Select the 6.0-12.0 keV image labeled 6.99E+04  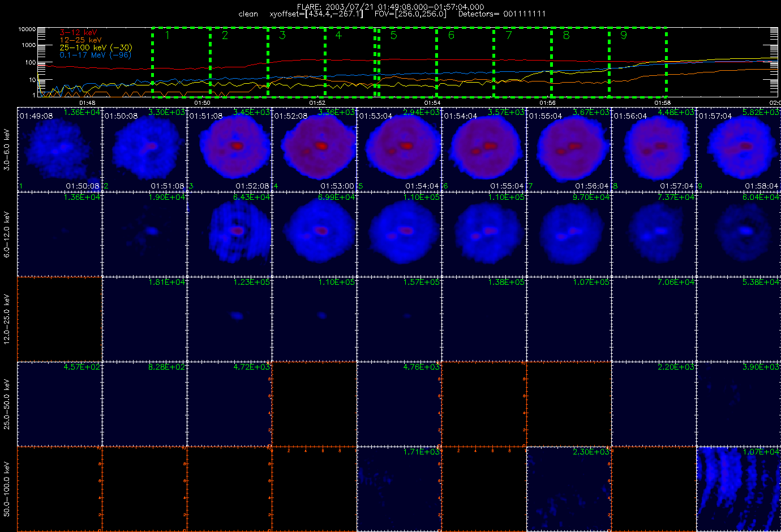pos(314,234)
